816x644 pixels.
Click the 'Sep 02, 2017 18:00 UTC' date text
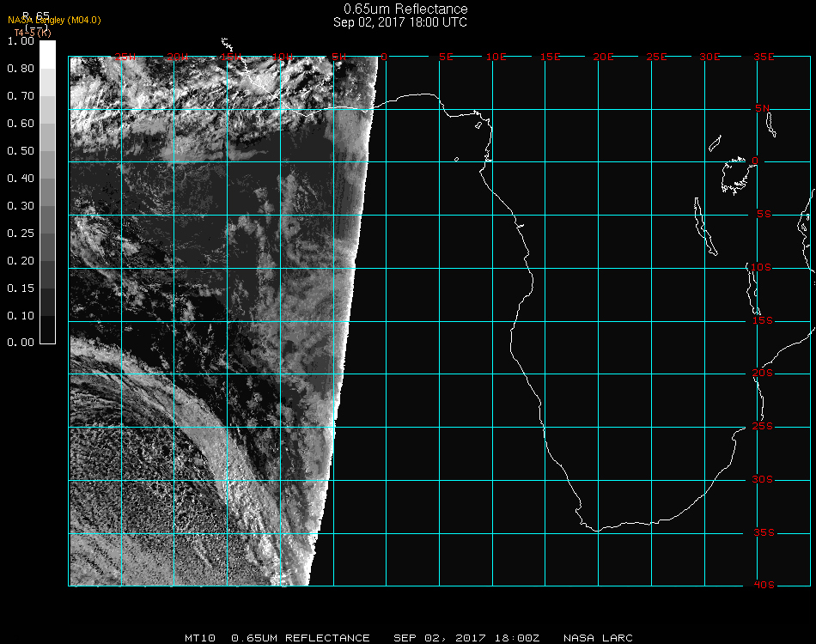pos(400,22)
